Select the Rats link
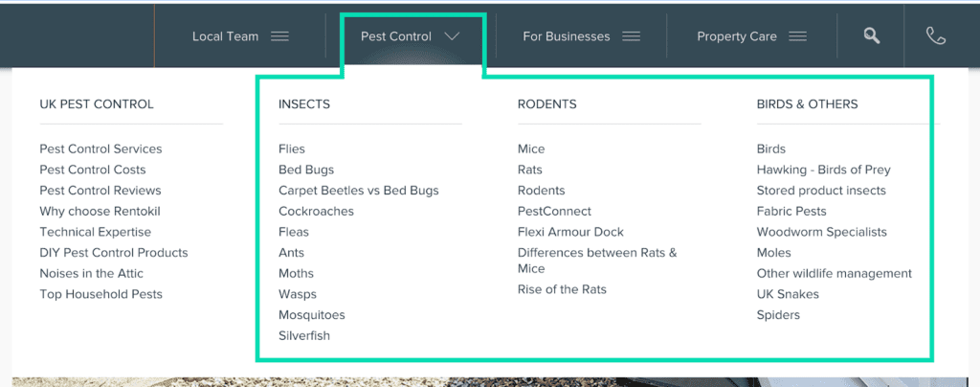 (530, 170)
